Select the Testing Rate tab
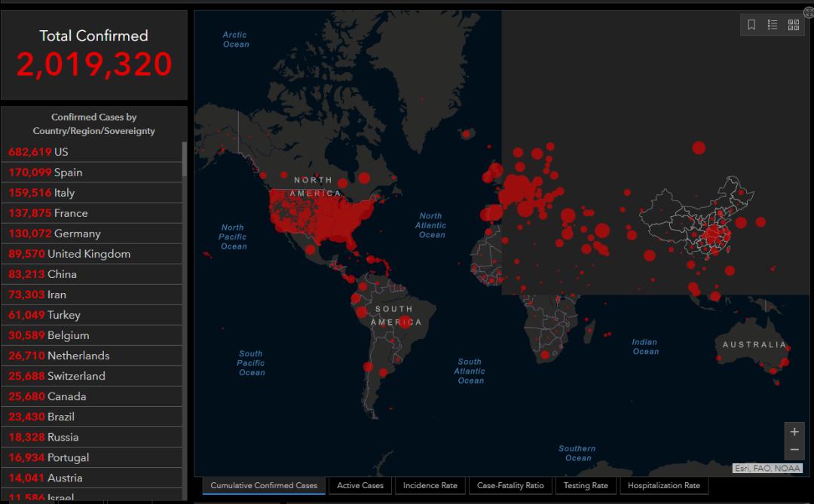The image size is (814, 504). click(x=586, y=485)
